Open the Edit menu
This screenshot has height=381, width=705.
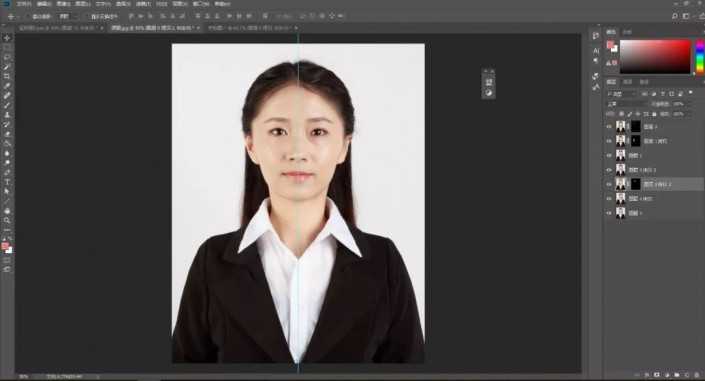coord(44,4)
